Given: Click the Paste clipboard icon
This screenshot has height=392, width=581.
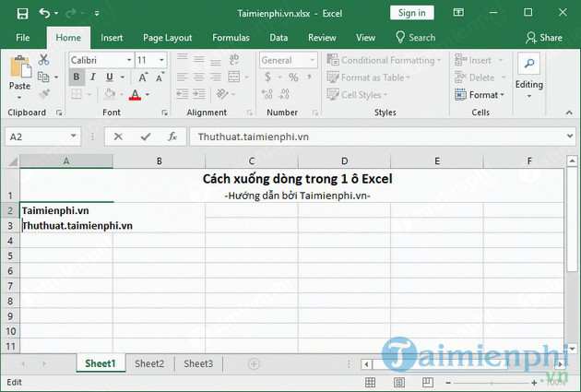Looking at the screenshot, I should coord(20,67).
